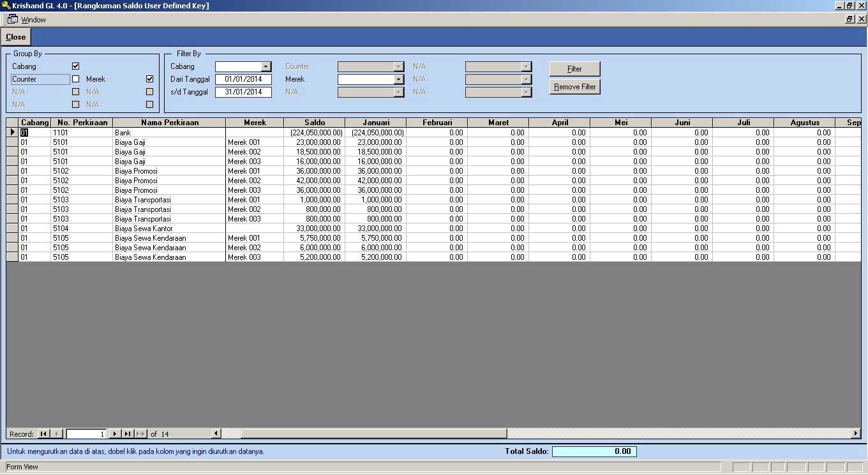Click horizontal scrollbar right arrow
This screenshot has width=868, height=475.
click(856, 434)
